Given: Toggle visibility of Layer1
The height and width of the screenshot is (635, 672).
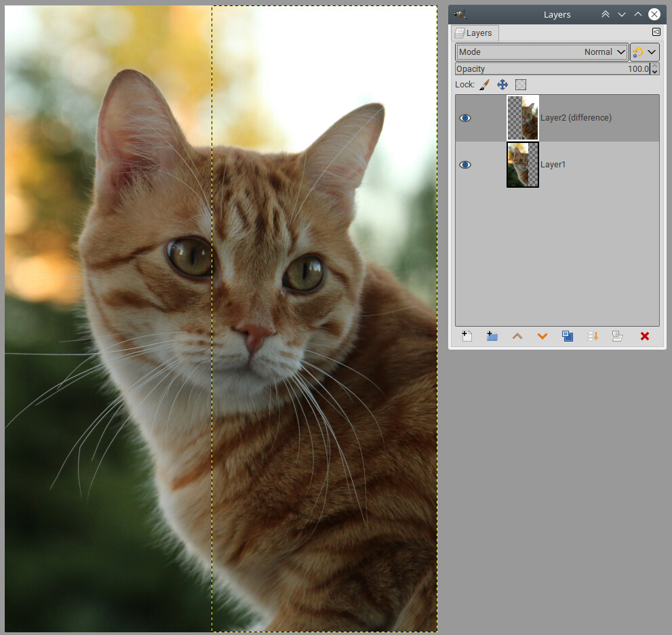Looking at the screenshot, I should tap(465, 165).
